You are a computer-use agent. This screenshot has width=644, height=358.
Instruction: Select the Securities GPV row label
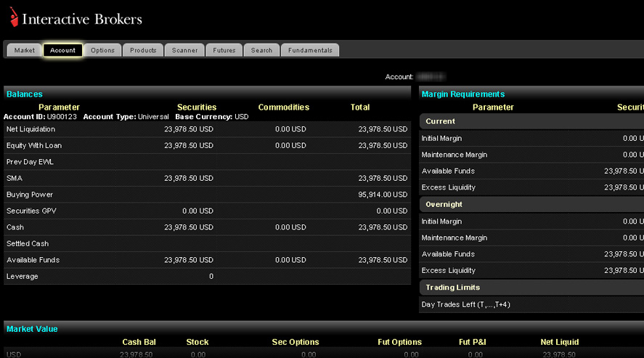coord(31,211)
